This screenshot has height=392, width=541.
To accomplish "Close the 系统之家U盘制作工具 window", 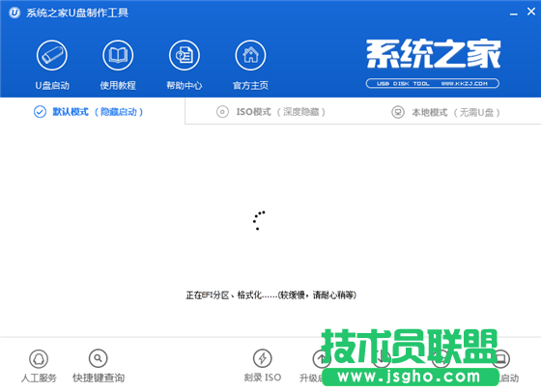I will pos(531,12).
